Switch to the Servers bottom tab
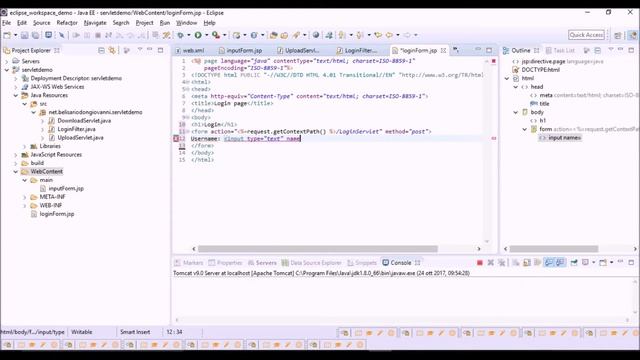The image size is (640, 360). [262, 263]
